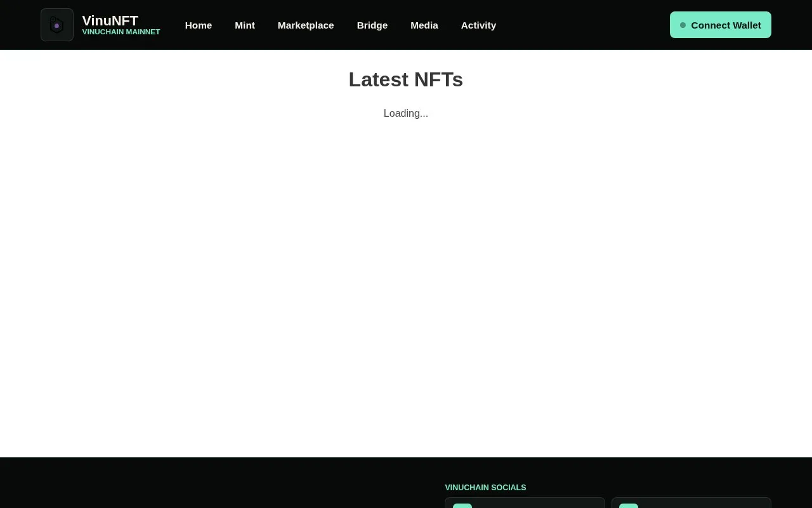This screenshot has height=508, width=812.
Task: Click the Latest NFTs heading
Action: pos(406,79)
